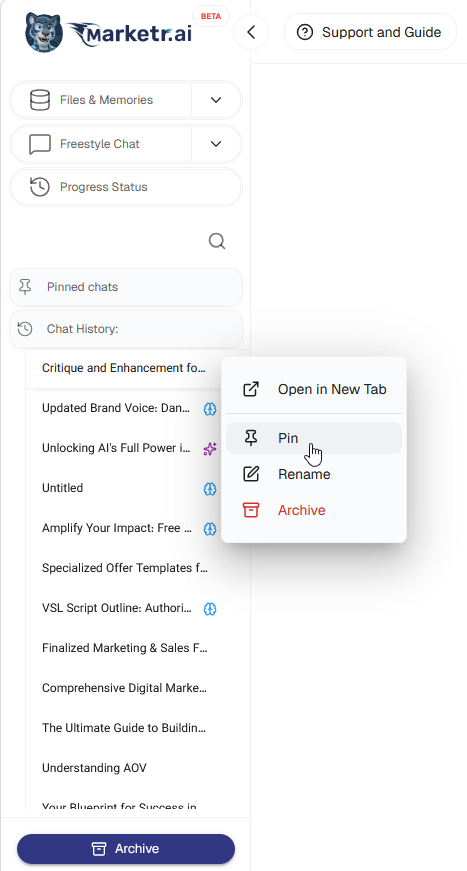Choose the red Archive menu entry

[314, 510]
